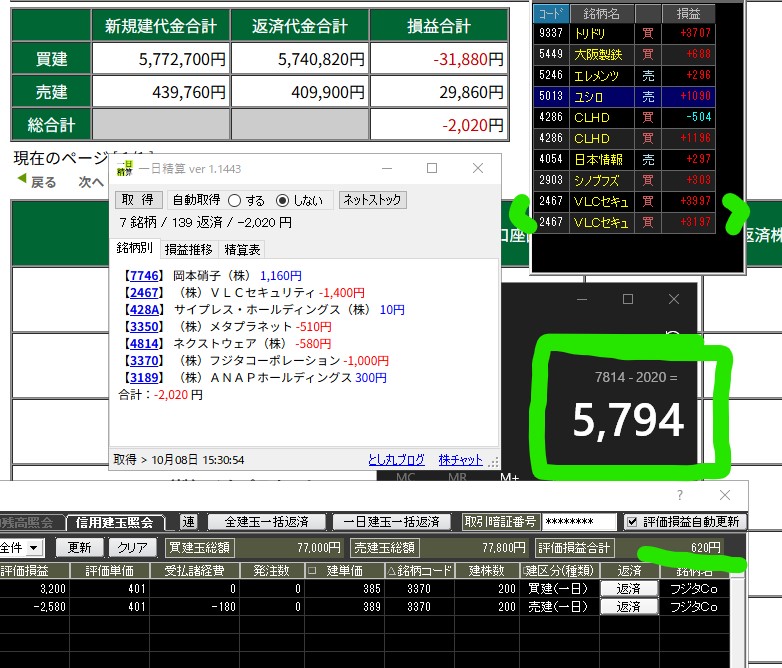Open the とし丸ブログ link

click(397, 460)
